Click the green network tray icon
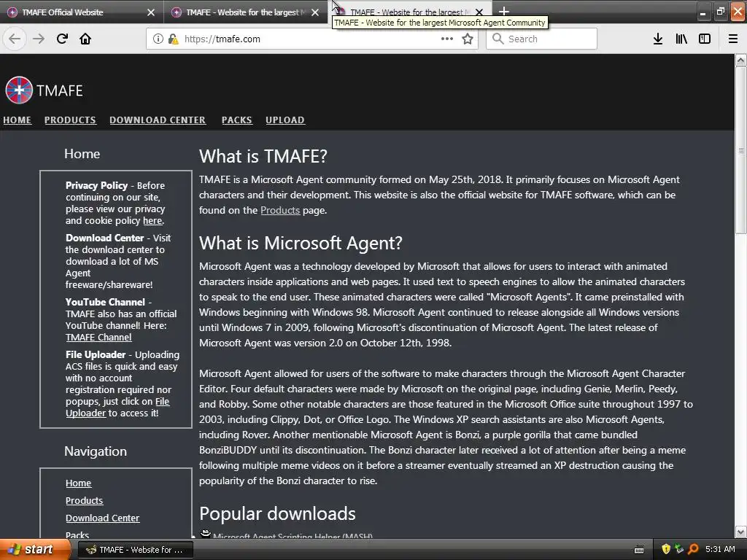Screen dimensions: 747x560 [679, 549]
